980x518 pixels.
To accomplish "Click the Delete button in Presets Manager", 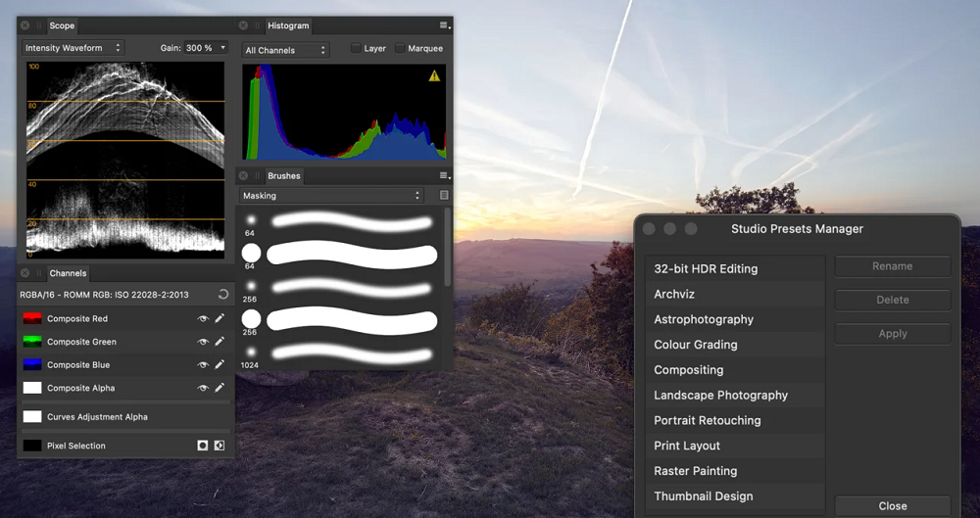I will pyautogui.click(x=893, y=300).
